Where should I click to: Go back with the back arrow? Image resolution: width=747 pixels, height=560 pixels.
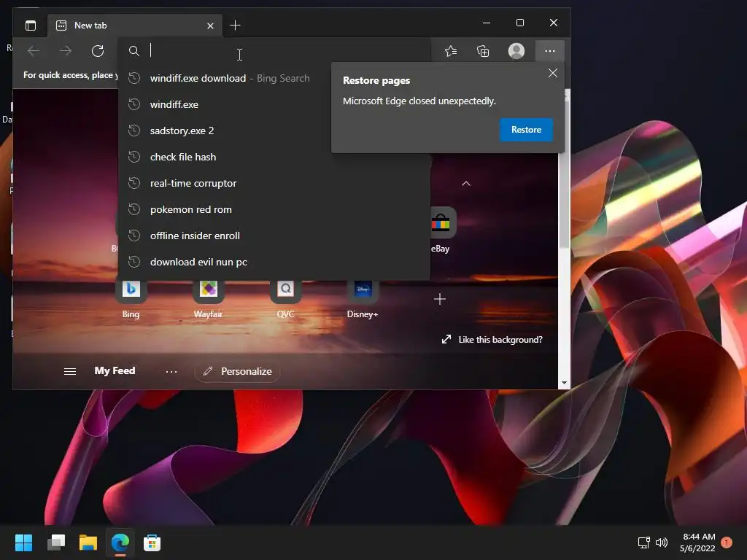coord(34,51)
